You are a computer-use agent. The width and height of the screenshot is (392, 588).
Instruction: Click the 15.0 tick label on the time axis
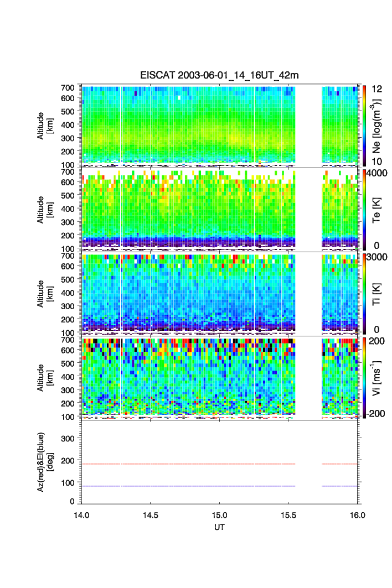tap(220, 514)
